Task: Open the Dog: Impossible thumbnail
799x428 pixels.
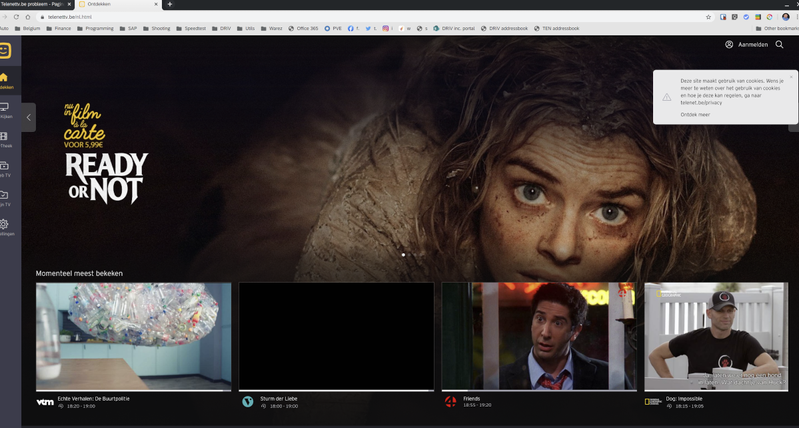Action: point(715,336)
